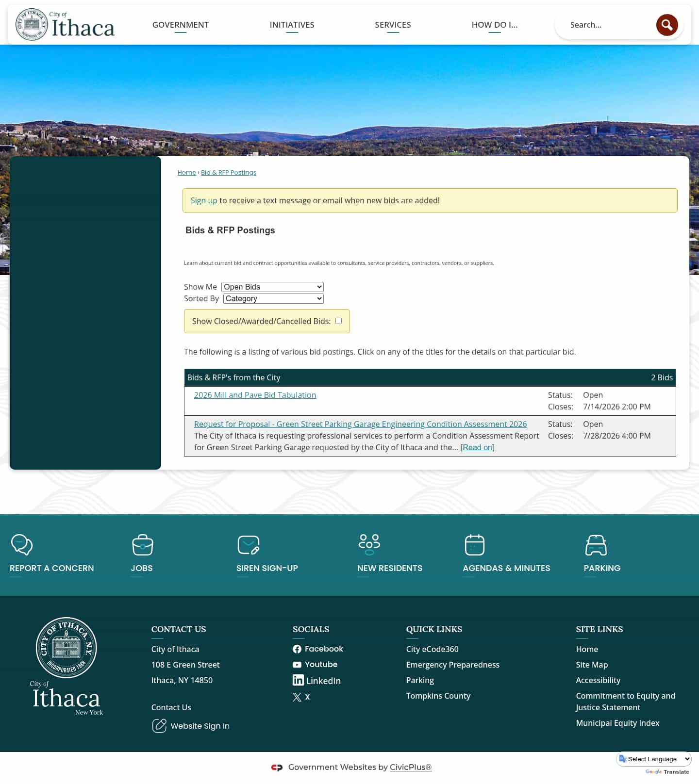This screenshot has width=699, height=784.
Task: Click the CivicPlus® link
Action: click(411, 767)
